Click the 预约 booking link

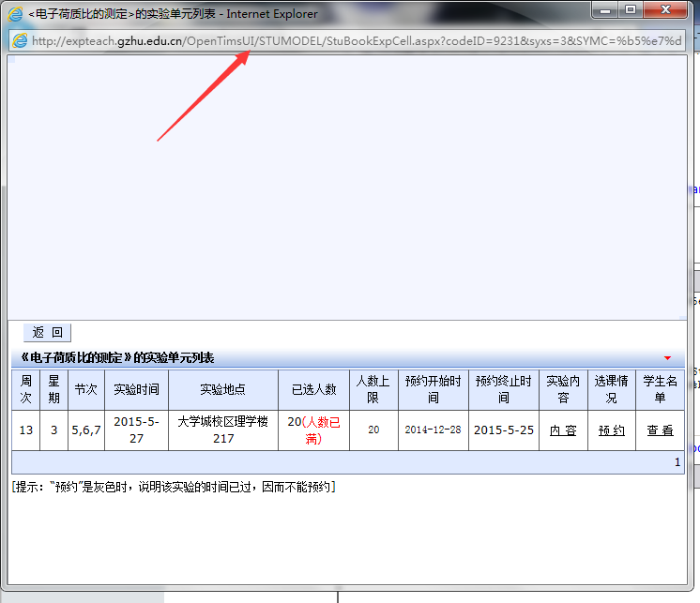(611, 430)
